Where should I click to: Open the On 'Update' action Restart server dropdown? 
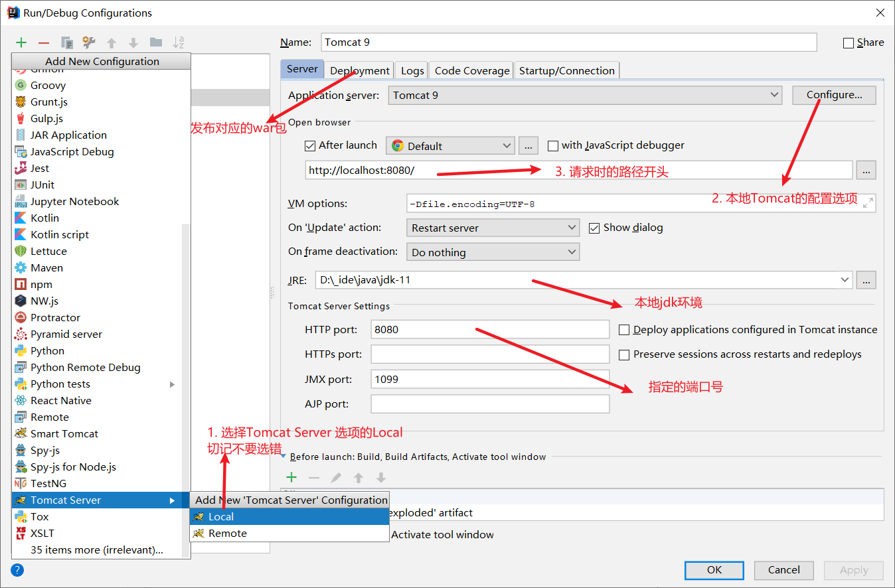click(x=493, y=228)
